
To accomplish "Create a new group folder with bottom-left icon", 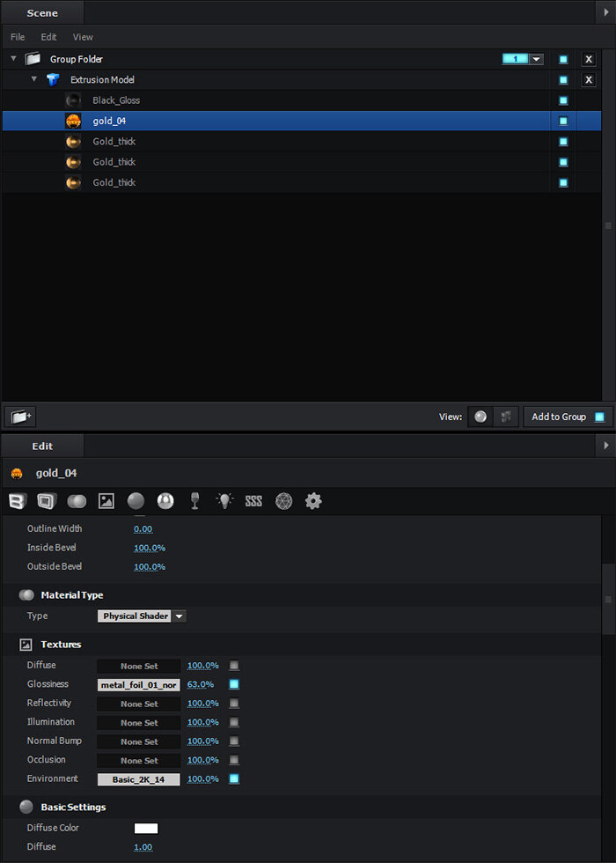I will click(x=19, y=417).
